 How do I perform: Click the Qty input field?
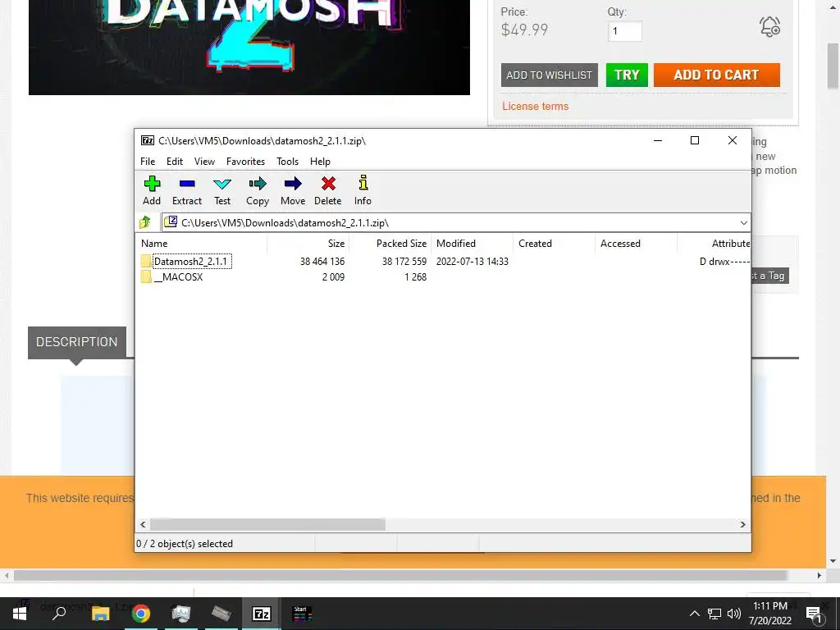click(624, 31)
